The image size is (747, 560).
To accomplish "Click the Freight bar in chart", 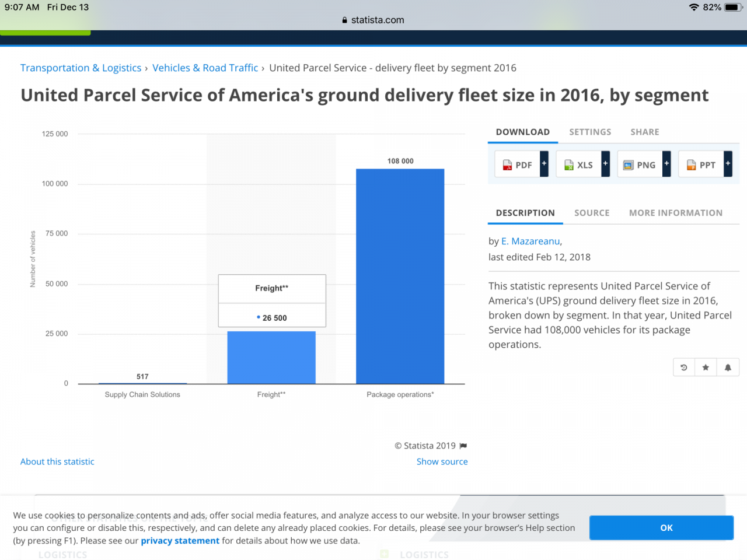I will click(x=271, y=357).
